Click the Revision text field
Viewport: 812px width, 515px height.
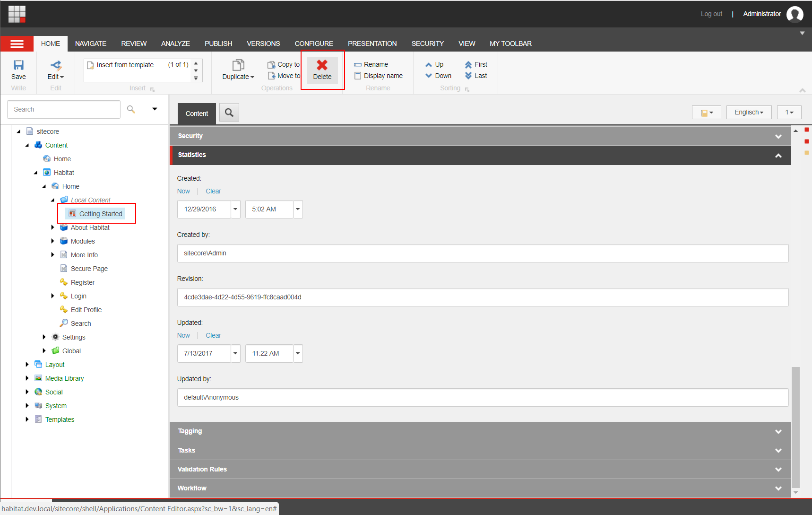(483, 297)
